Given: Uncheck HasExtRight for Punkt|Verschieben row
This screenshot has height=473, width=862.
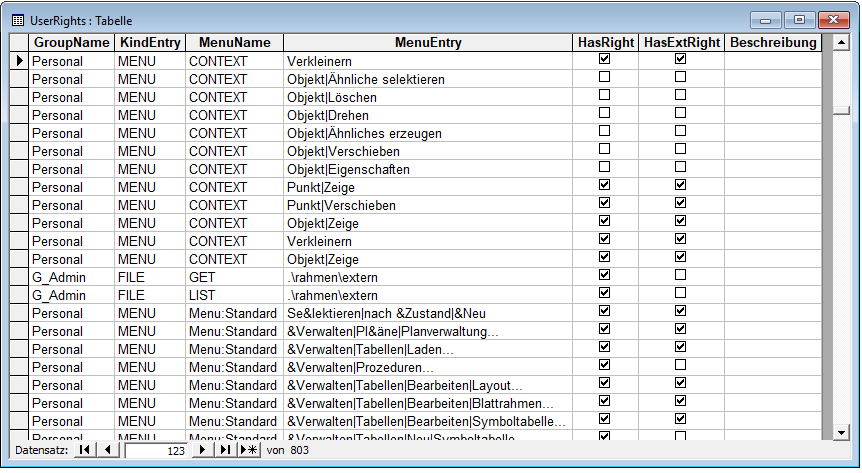Looking at the screenshot, I should point(680,204).
